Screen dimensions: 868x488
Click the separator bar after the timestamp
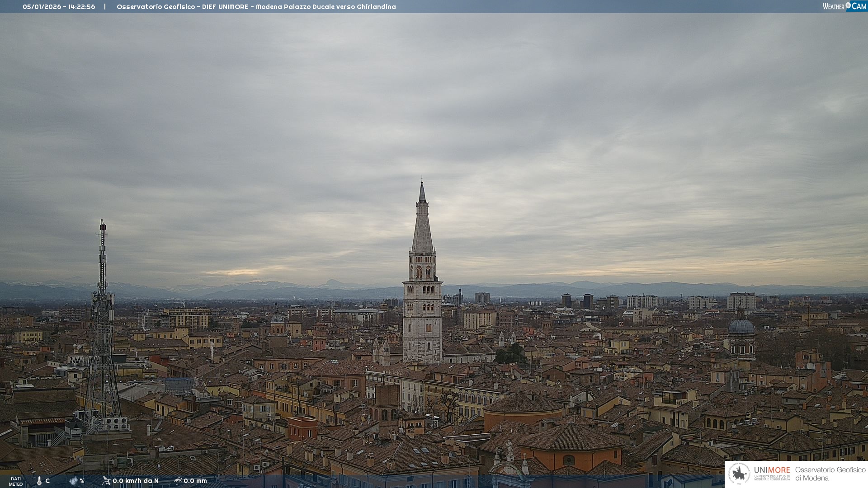click(105, 7)
